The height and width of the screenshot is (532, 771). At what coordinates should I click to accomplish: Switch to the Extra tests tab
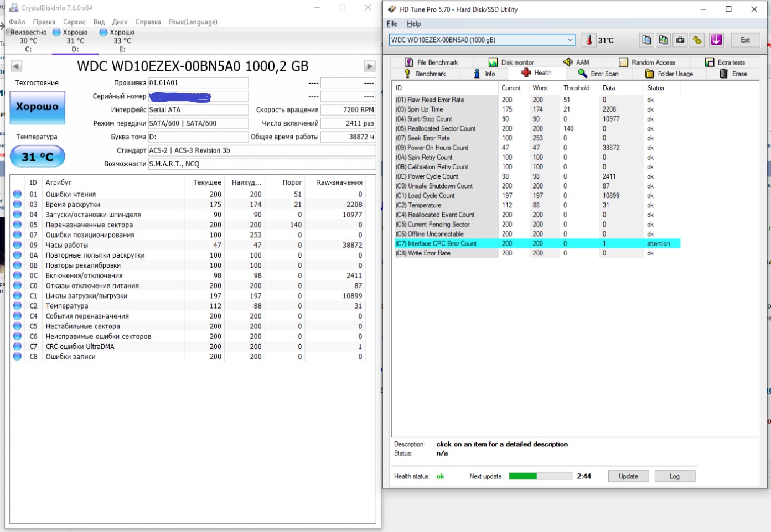(725, 62)
